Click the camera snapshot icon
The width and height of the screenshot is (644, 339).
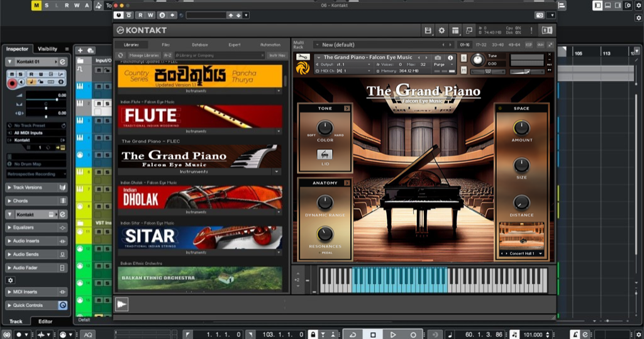click(438, 57)
